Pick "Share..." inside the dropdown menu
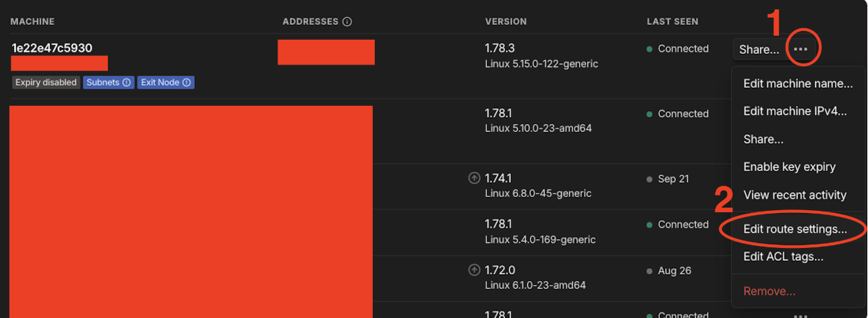 (x=764, y=139)
